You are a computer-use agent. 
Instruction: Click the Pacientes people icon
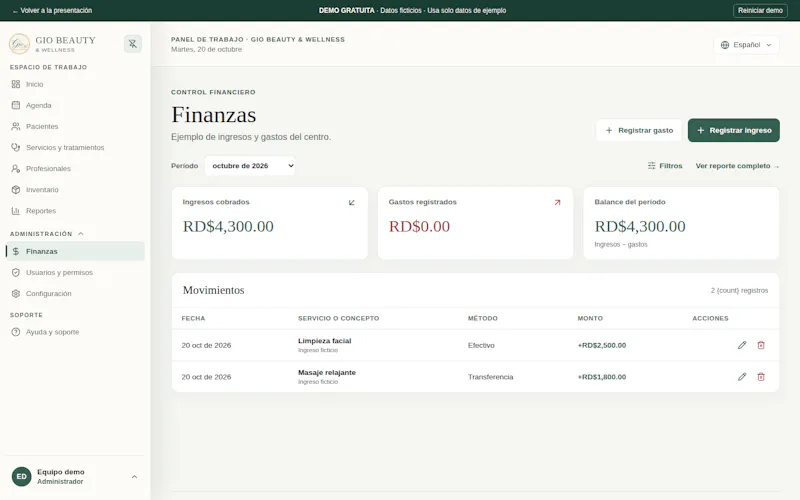click(x=16, y=126)
